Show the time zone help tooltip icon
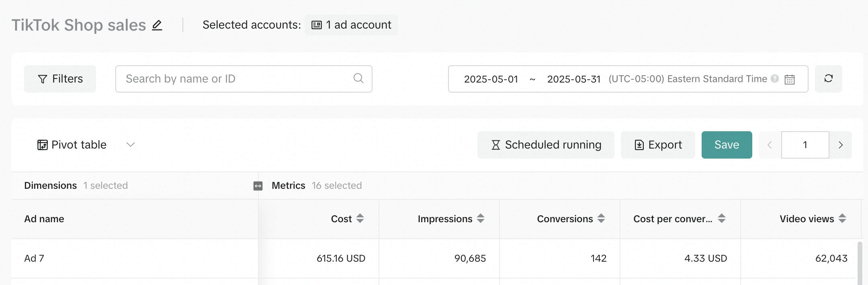This screenshot has height=285, width=868. click(x=775, y=79)
